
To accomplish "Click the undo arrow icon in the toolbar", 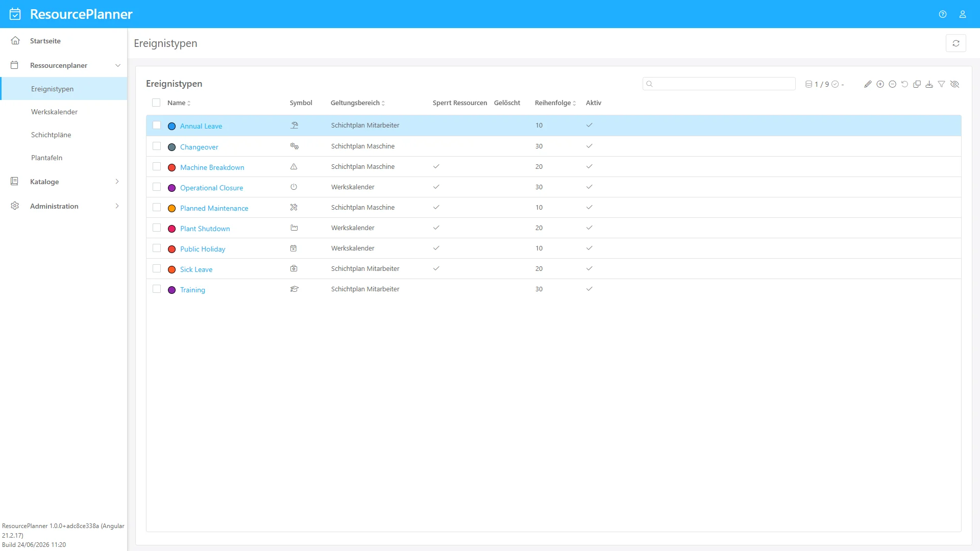I will [x=904, y=84].
